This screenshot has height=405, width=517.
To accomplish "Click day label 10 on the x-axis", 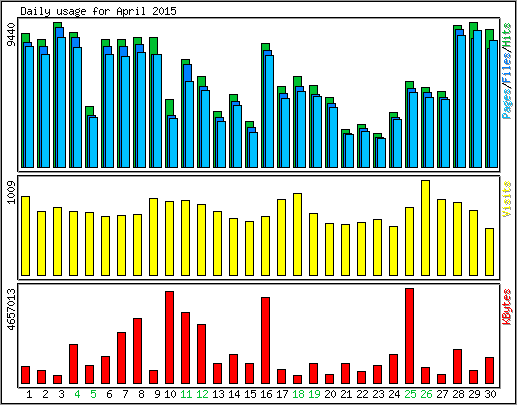I will [170, 394].
